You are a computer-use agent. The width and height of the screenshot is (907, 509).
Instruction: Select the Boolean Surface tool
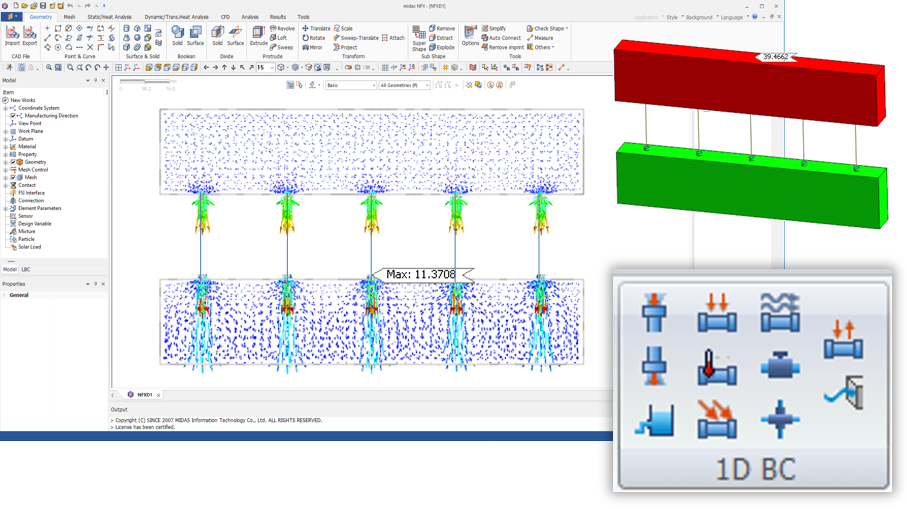(x=196, y=36)
